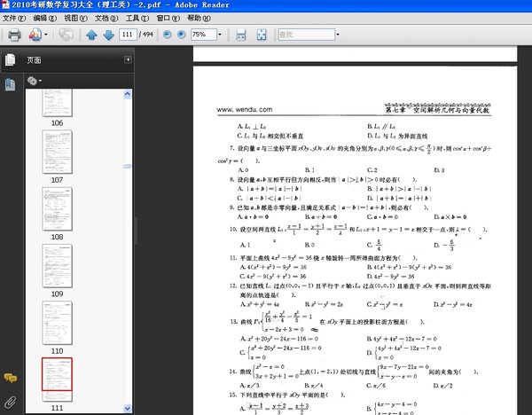
Task: Click the 页面 panel title label
Action: pos(34,60)
